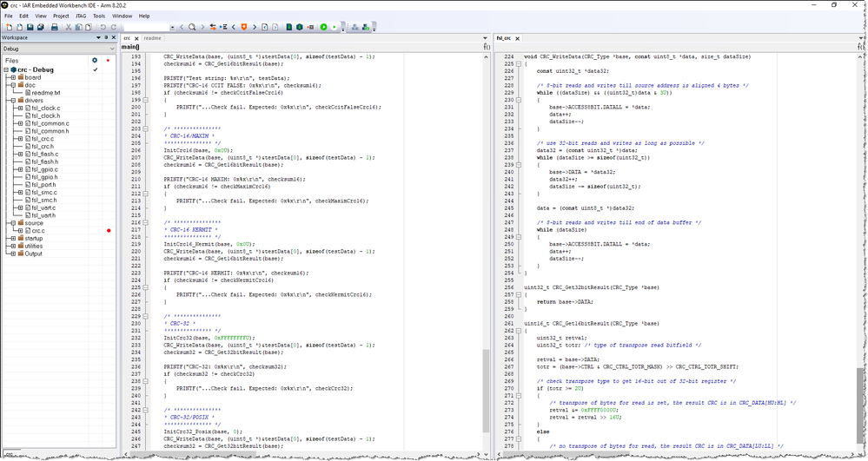The height and width of the screenshot is (461, 868).
Task: Collapse the code fold at line 199
Action: pos(146,100)
